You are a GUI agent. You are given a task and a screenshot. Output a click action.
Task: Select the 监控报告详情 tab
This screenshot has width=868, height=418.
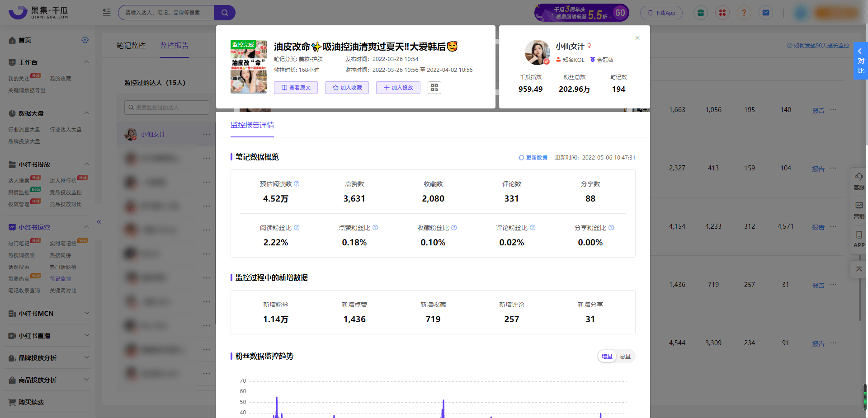[x=252, y=125]
